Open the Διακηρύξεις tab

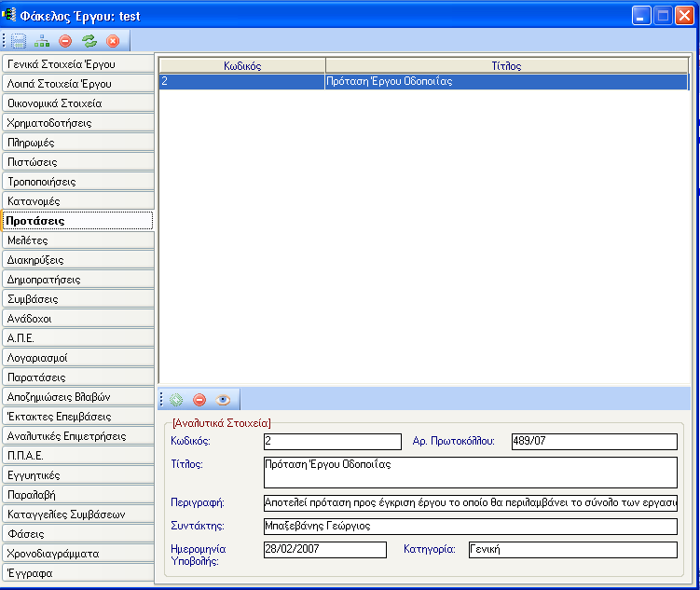tap(78, 260)
